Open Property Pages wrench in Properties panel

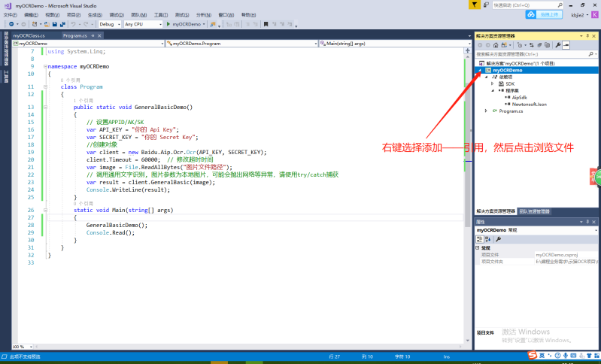click(498, 239)
